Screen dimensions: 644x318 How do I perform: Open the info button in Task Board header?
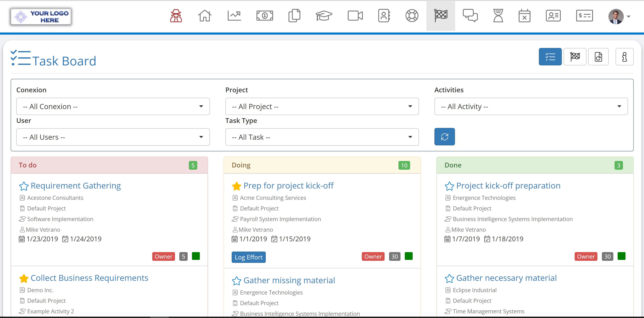pos(624,57)
